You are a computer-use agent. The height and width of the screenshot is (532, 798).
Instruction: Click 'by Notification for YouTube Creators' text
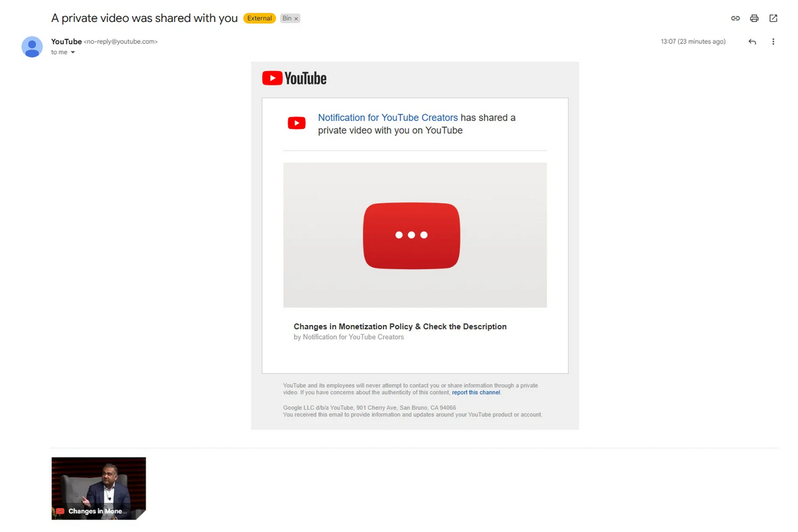(x=348, y=337)
